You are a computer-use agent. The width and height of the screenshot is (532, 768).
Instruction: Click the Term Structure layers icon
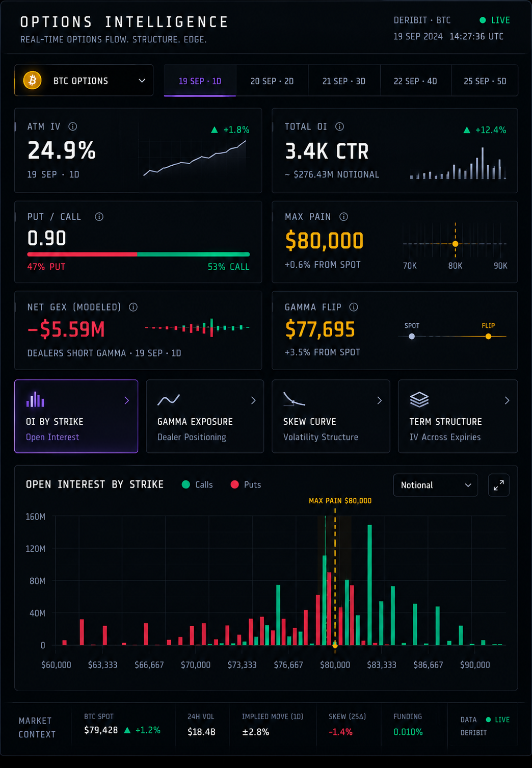click(419, 399)
